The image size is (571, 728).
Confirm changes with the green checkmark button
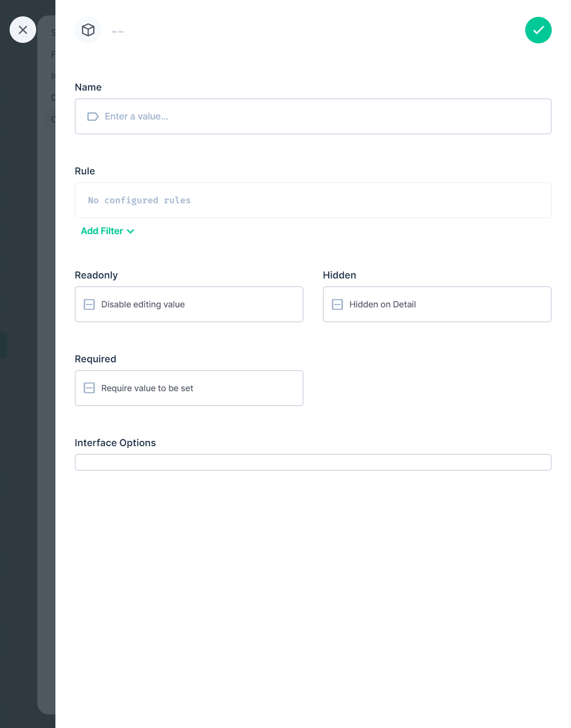point(538,30)
